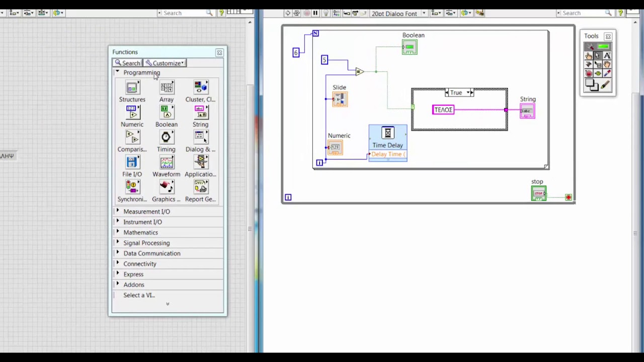Open Reorder dropdown in front panel toolbar
The image size is (644, 362).
click(58, 13)
